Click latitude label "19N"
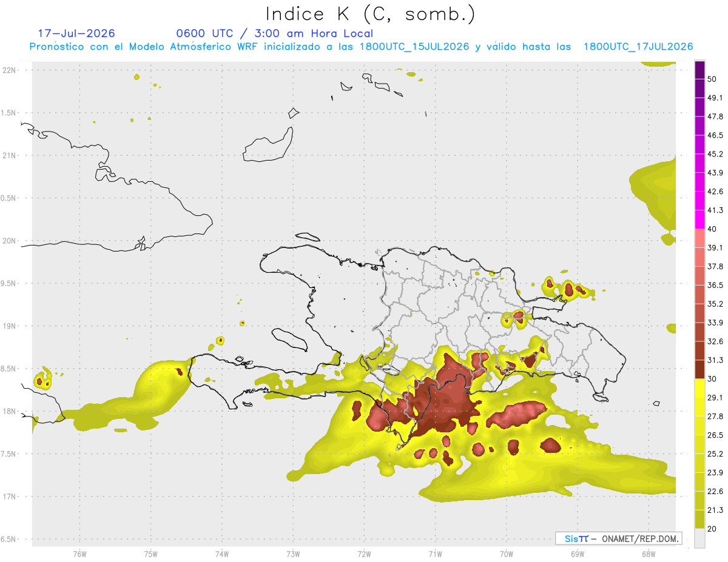Viewport: 728px width, 562px height. coord(10,326)
